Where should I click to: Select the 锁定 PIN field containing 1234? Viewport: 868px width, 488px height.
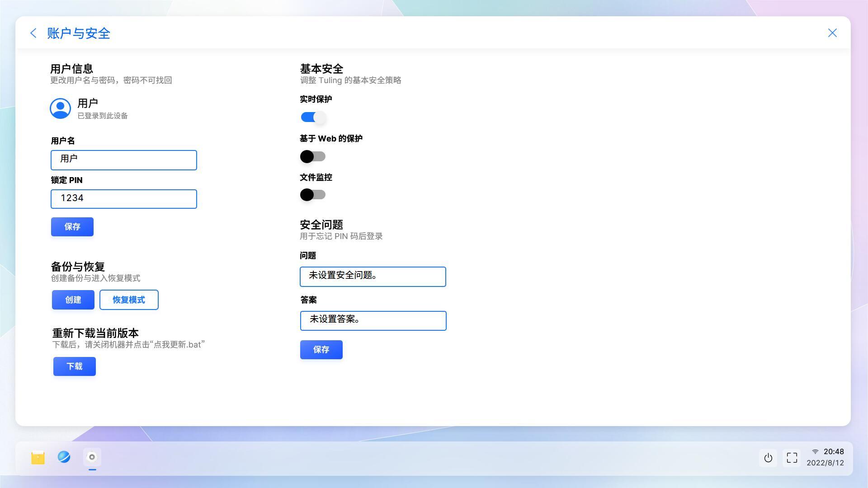[124, 199]
